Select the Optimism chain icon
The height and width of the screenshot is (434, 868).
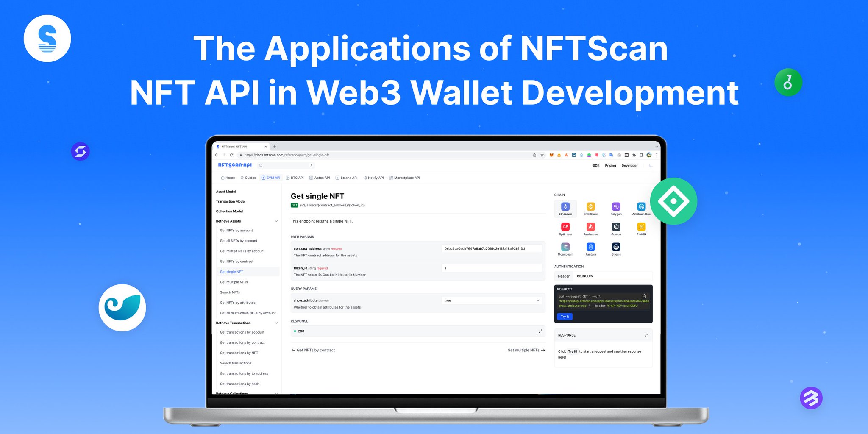565,227
